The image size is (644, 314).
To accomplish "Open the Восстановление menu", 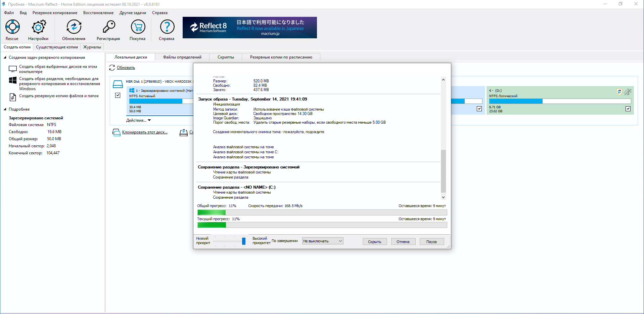I will click(x=98, y=13).
